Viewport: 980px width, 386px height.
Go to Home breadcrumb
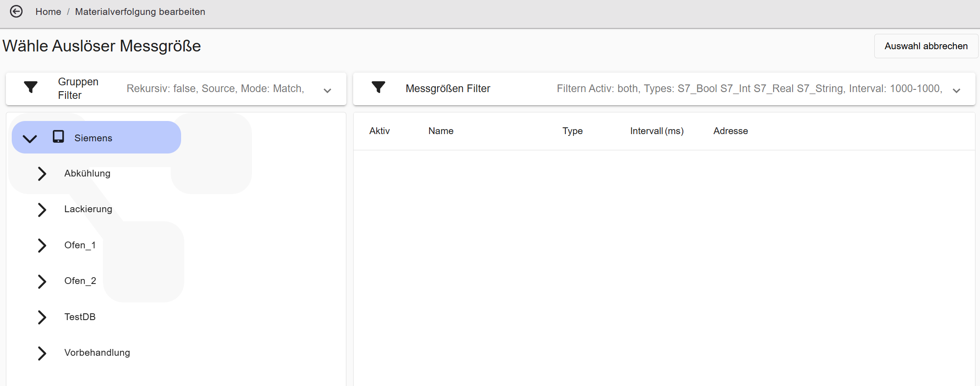(48, 12)
